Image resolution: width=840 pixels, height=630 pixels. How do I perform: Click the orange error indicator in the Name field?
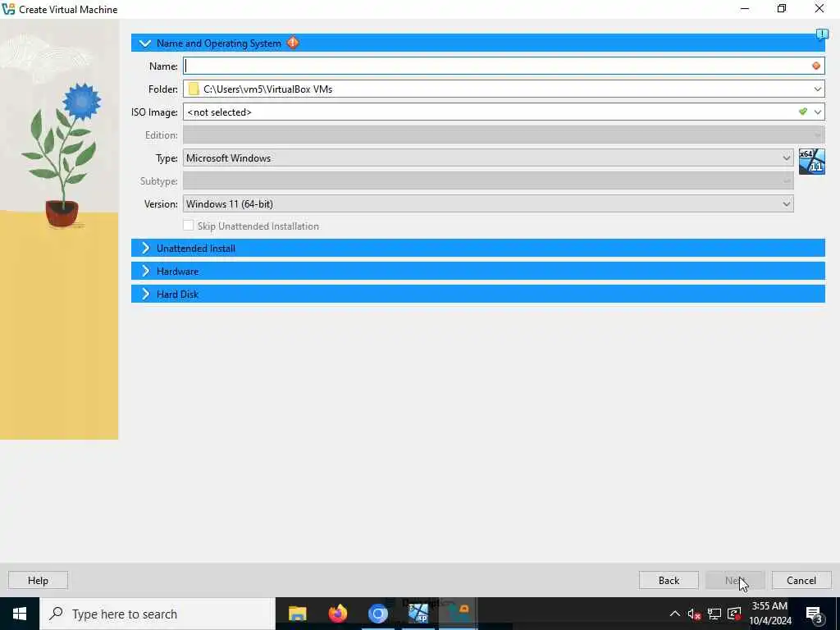click(x=816, y=66)
